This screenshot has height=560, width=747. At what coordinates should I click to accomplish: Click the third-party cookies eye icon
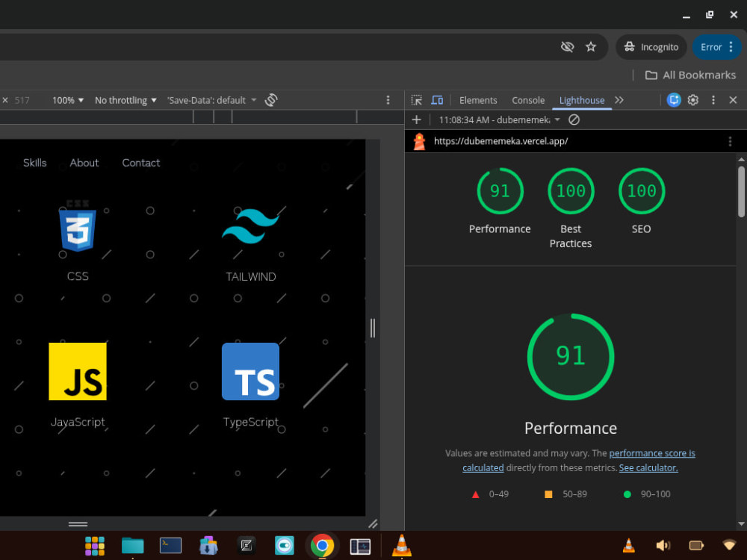coord(567,46)
